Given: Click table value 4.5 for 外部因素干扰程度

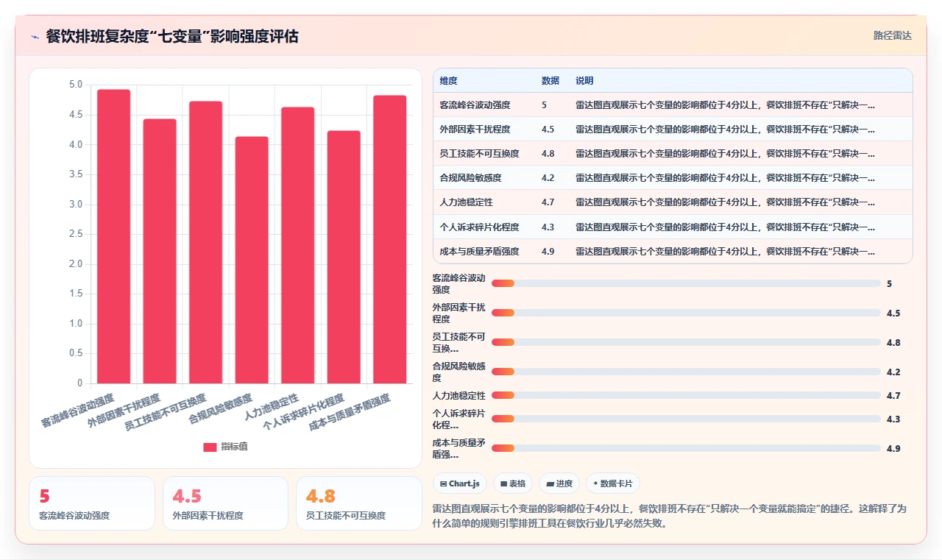Looking at the screenshot, I should coord(548,129).
